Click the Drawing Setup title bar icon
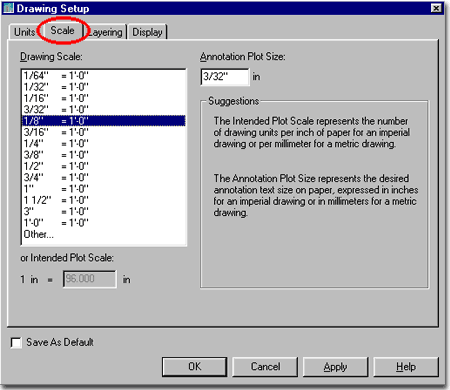 8,8
